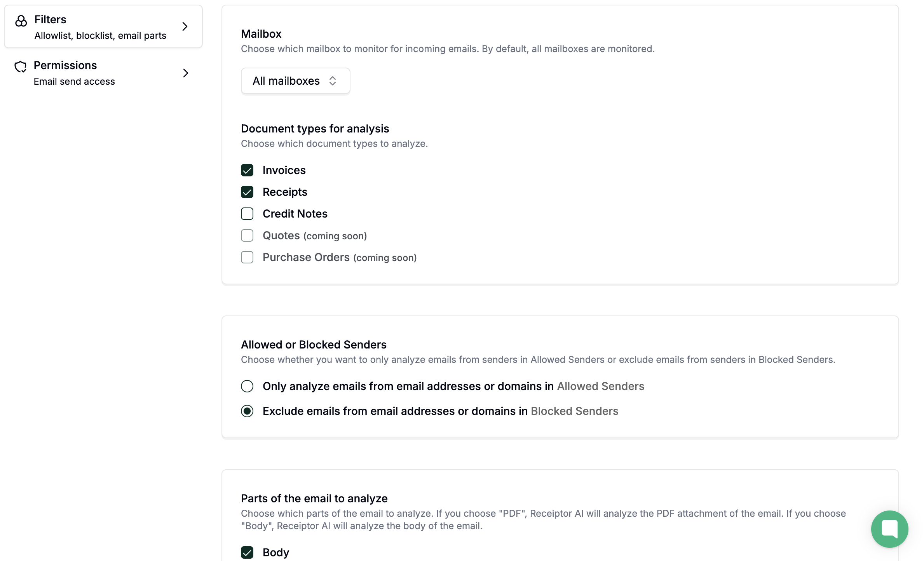Image resolution: width=924 pixels, height=561 pixels.
Task: Select Exclude Blocked Senders radio option
Action: [x=247, y=411]
